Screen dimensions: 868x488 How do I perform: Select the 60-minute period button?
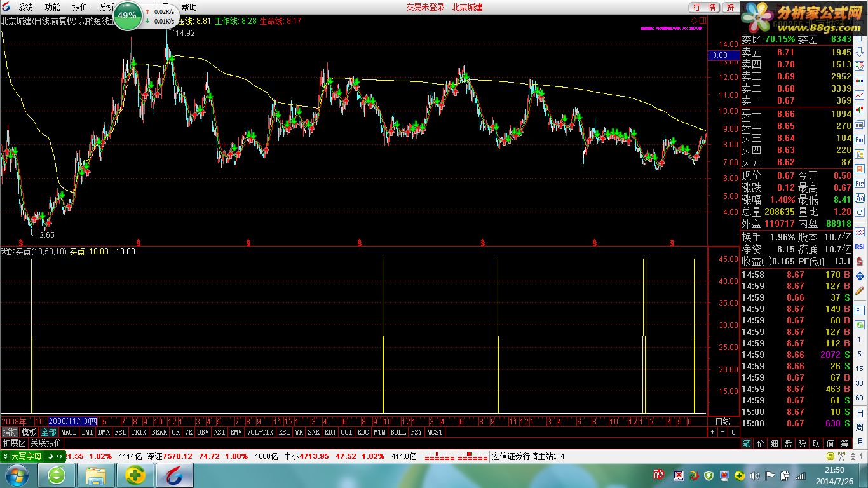[x=860, y=398]
